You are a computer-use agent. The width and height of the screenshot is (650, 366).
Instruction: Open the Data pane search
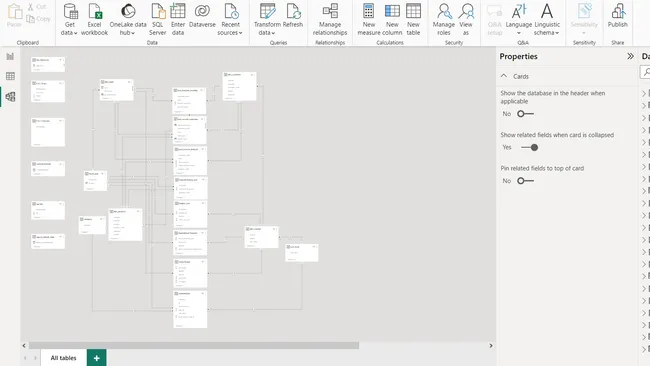pyautogui.click(x=646, y=72)
